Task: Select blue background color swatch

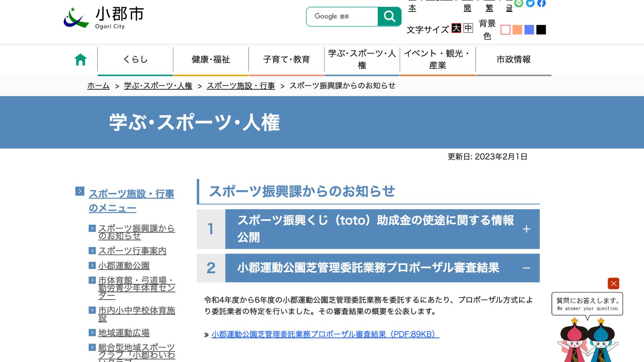Action: tap(529, 30)
